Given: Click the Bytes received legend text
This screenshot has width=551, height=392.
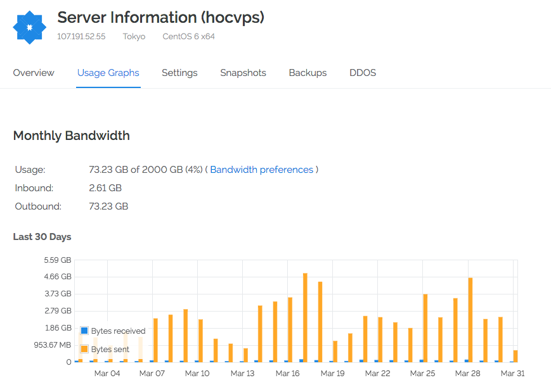Looking at the screenshot, I should pyautogui.click(x=118, y=331).
